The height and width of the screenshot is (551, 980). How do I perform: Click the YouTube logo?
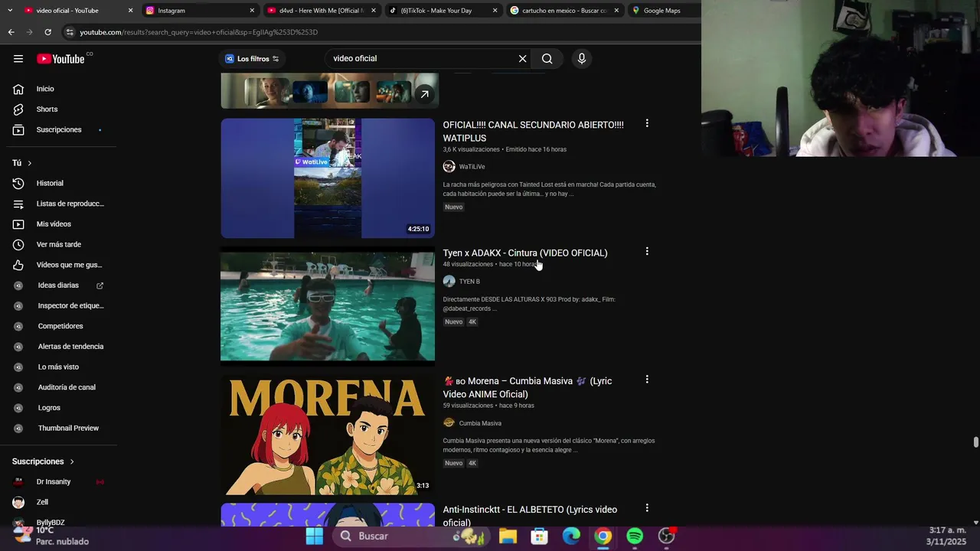tap(60, 59)
